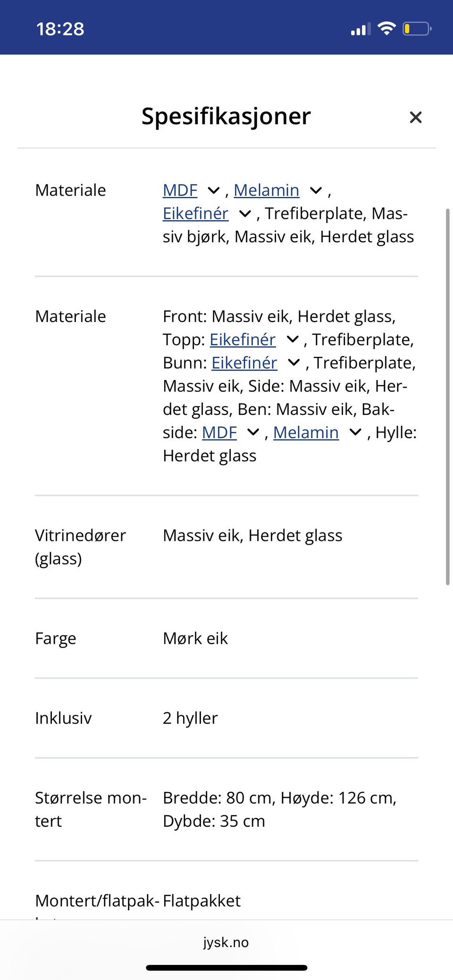The width and height of the screenshot is (453, 980).
Task: Tap the Størrelse montert specification row
Action: 226,809
